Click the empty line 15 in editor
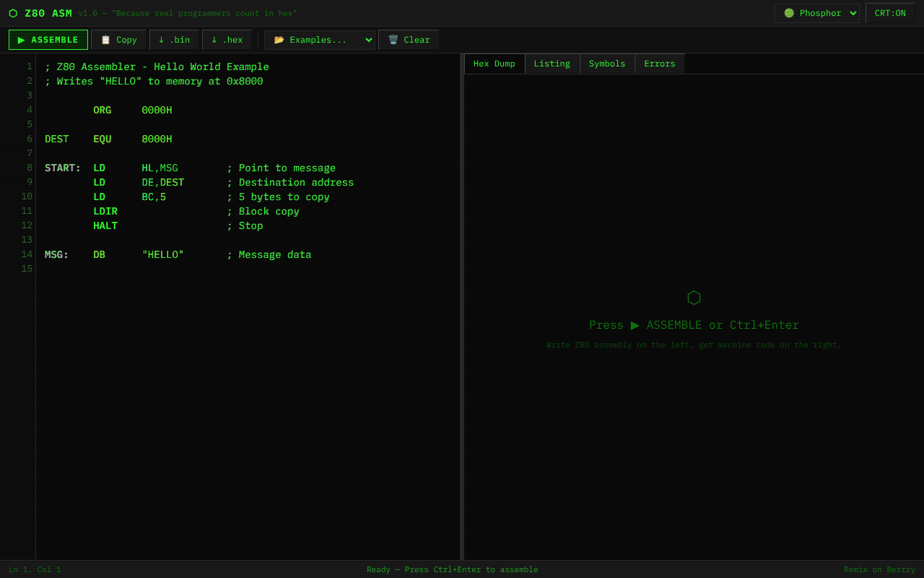This screenshot has width=924, height=578. 248,269
